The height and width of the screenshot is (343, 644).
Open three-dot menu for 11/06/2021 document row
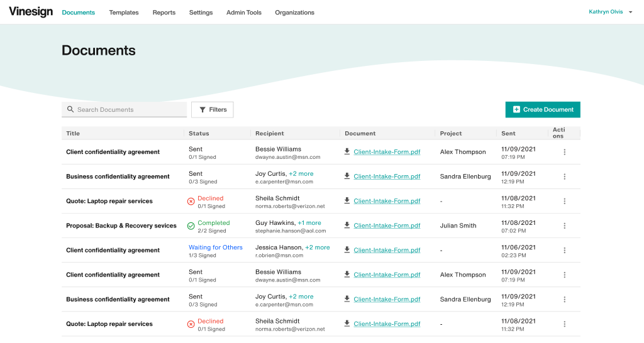coord(564,250)
